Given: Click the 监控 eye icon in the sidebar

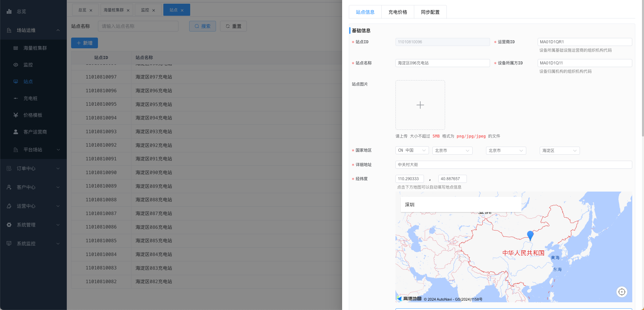Looking at the screenshot, I should (16, 65).
